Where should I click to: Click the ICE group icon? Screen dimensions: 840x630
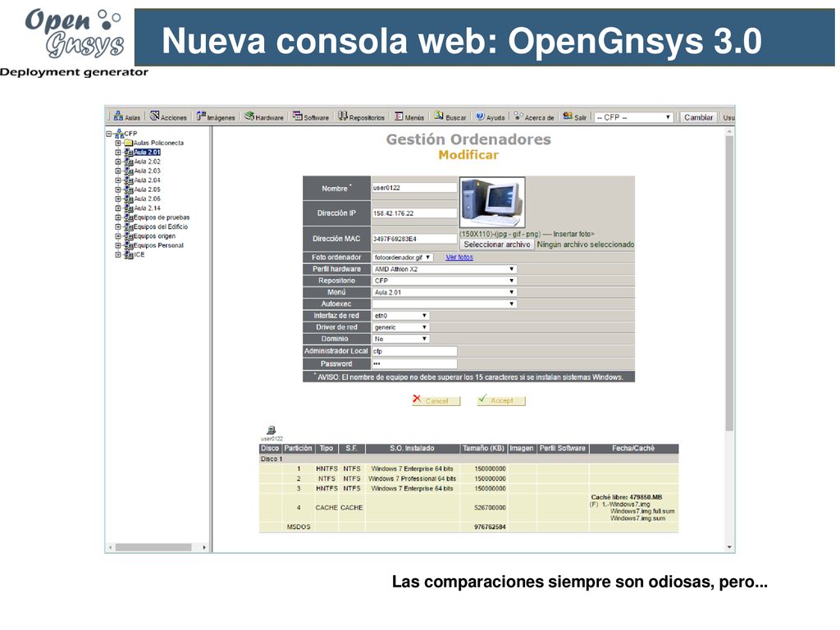[129, 255]
